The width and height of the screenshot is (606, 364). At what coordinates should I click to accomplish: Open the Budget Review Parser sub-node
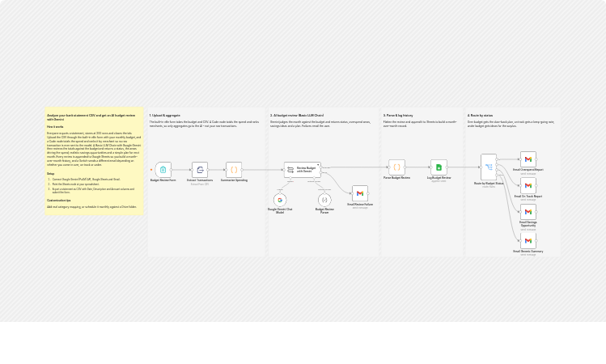[324, 200]
